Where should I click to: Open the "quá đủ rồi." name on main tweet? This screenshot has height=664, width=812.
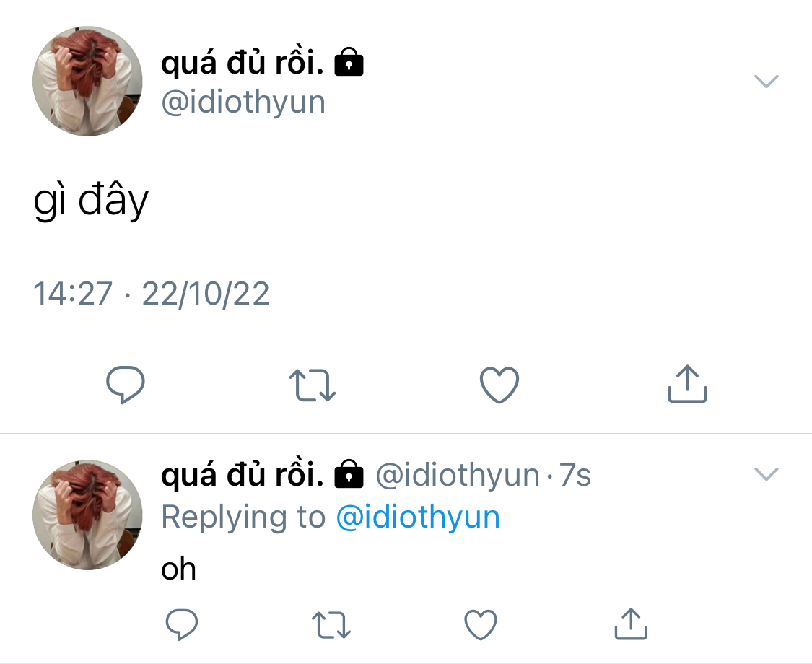[x=243, y=64]
